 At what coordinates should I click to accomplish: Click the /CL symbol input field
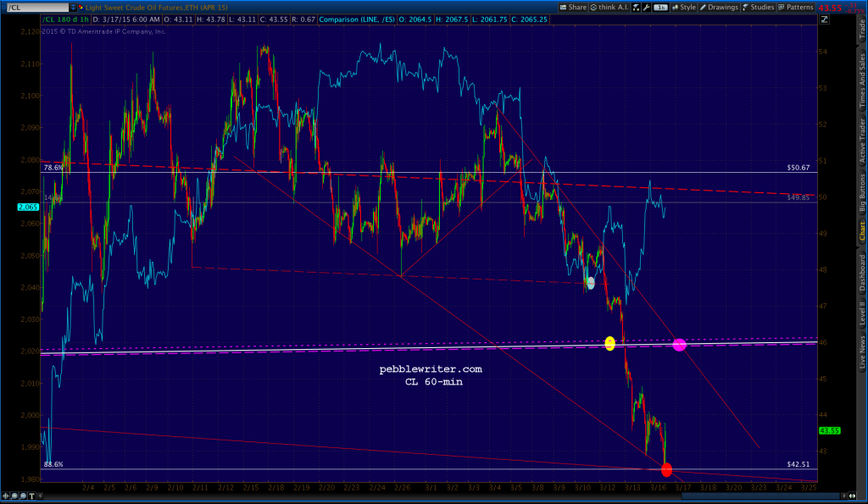click(37, 7)
